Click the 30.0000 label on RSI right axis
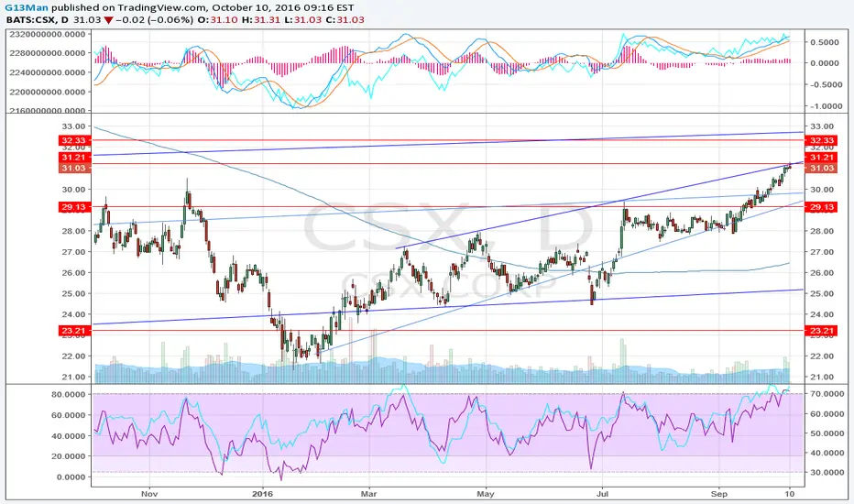854x504 pixels. tap(827, 473)
